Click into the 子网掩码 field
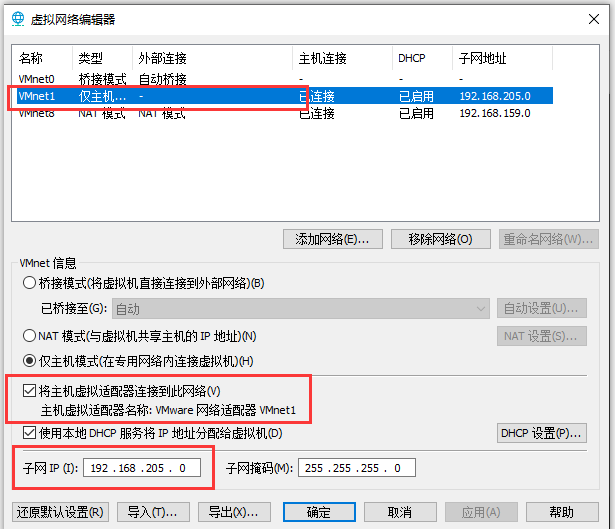The image size is (615, 529). coord(355,468)
